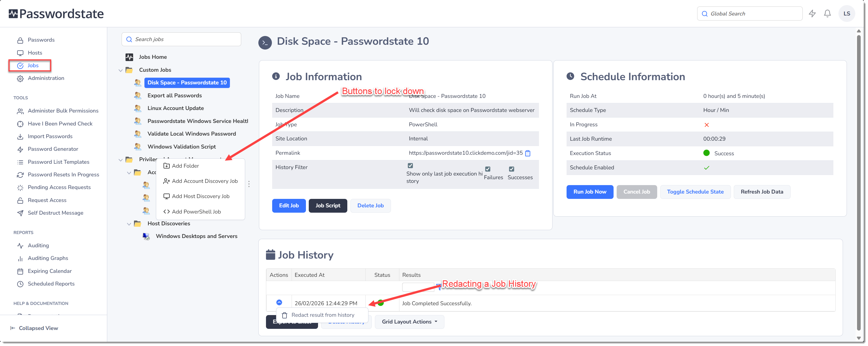This screenshot has height=346, width=868.
Task: Toggle Show only last job execution history checkbox
Action: (x=410, y=166)
